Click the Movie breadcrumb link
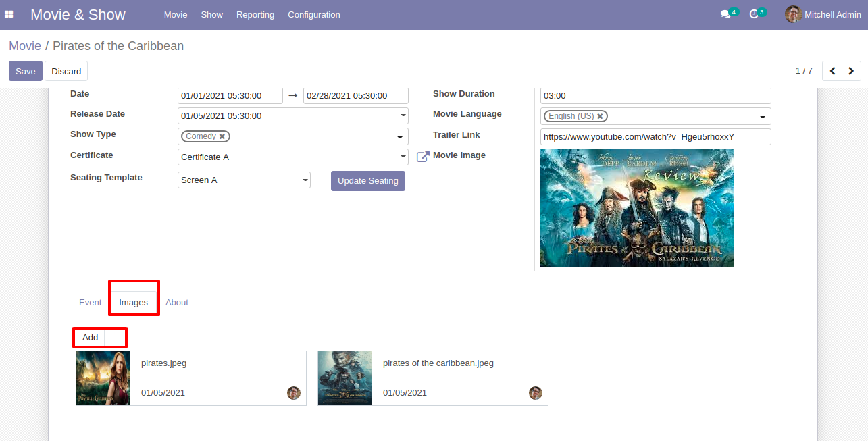Screen dimensions: 868x441 25,46
